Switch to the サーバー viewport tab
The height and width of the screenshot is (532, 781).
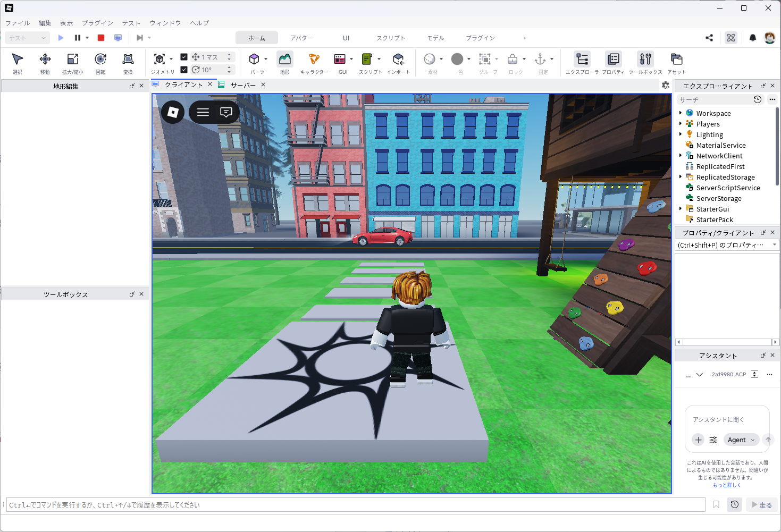(243, 85)
